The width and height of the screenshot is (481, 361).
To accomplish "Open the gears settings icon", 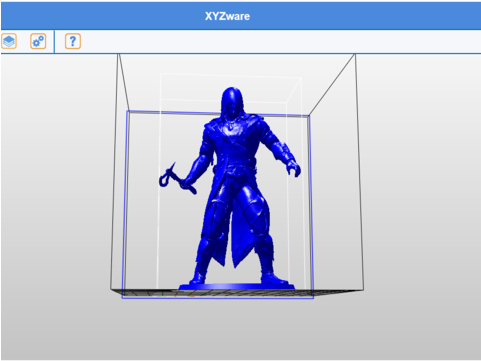I will click(38, 41).
